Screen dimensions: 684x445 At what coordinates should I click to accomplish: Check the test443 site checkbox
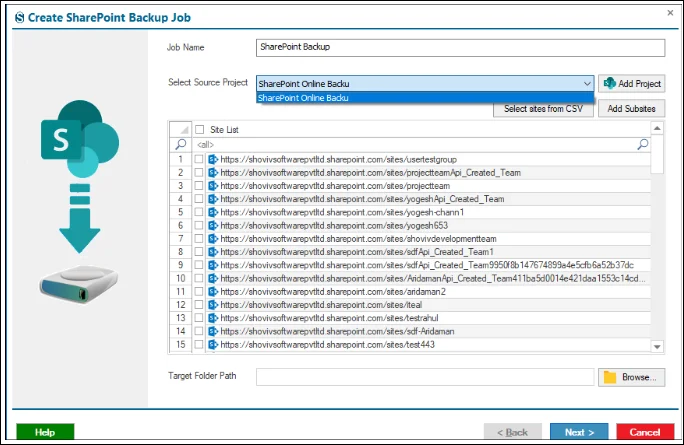click(199, 344)
